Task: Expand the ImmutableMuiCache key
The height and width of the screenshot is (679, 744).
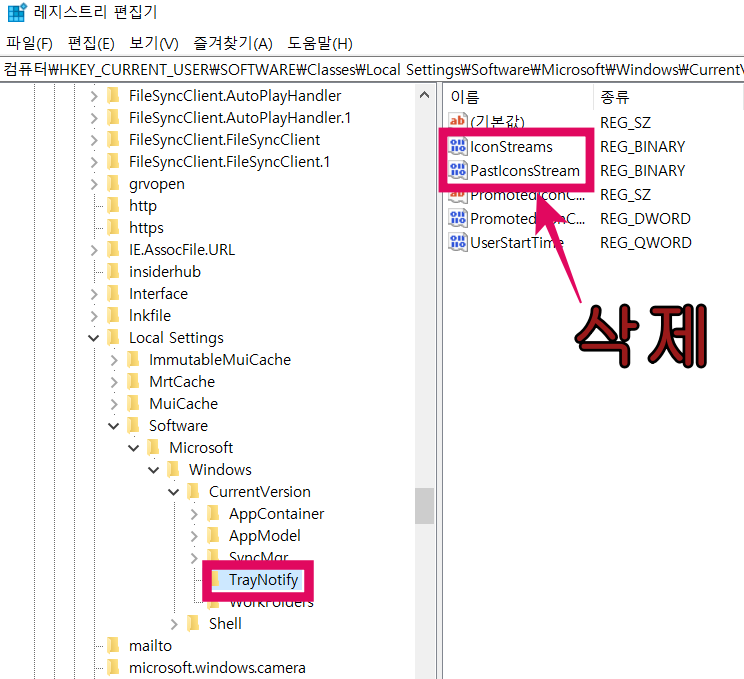Action: tap(114, 360)
